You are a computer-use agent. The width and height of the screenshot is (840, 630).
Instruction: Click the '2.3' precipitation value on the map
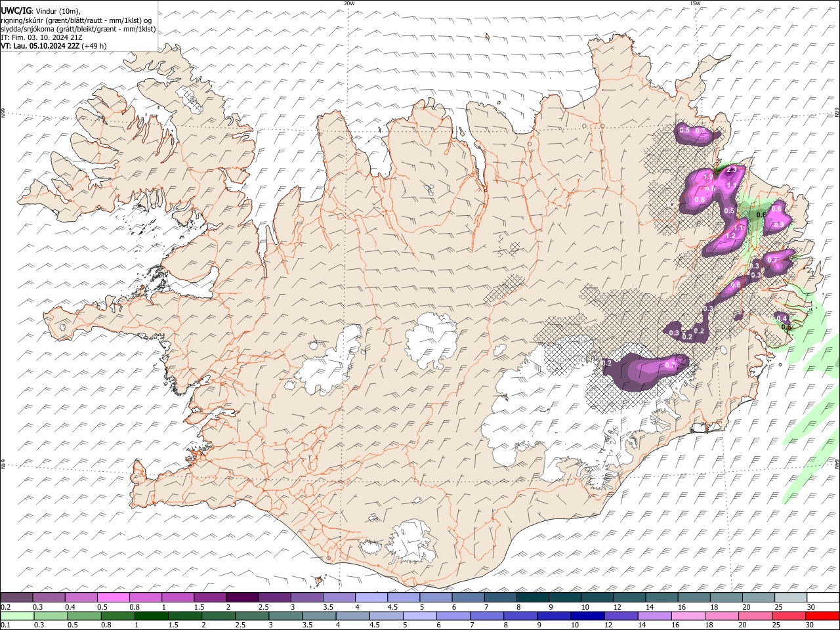click(732, 170)
